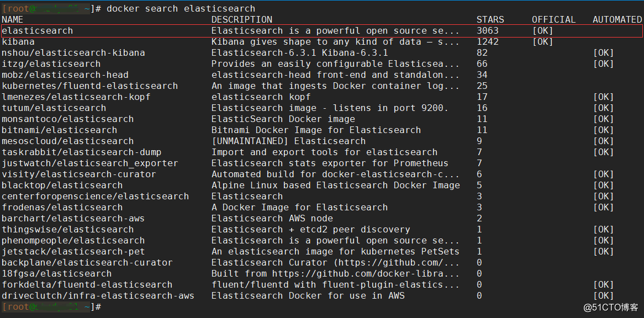
Task: Click nshou/elasticsearch-kibana image name
Action: pyautogui.click(x=73, y=52)
